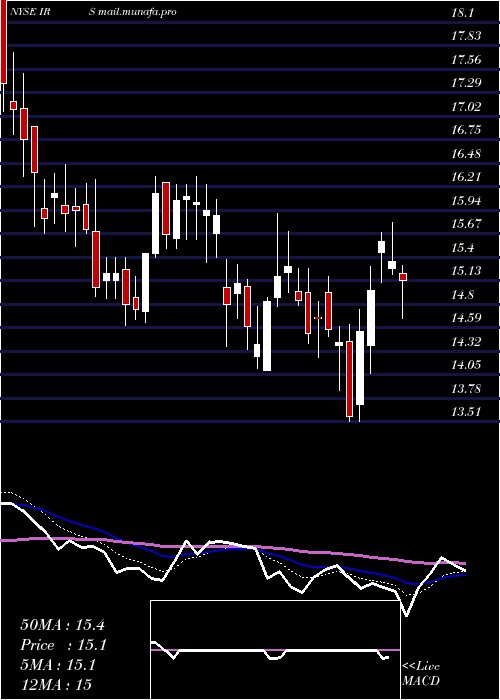Click the NYSE IR ticker label
Screen dimensions: 500x700
click(x=30, y=12)
